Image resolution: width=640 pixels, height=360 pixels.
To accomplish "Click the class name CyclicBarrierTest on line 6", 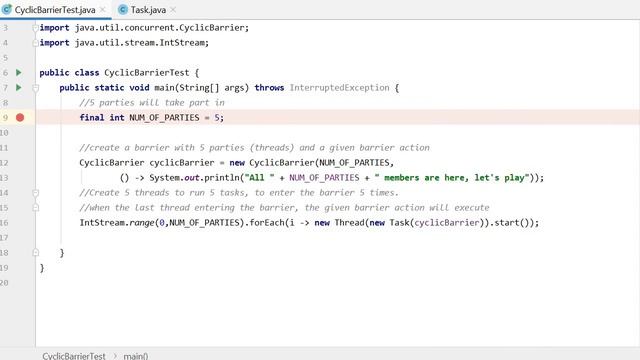I will coord(147,73).
